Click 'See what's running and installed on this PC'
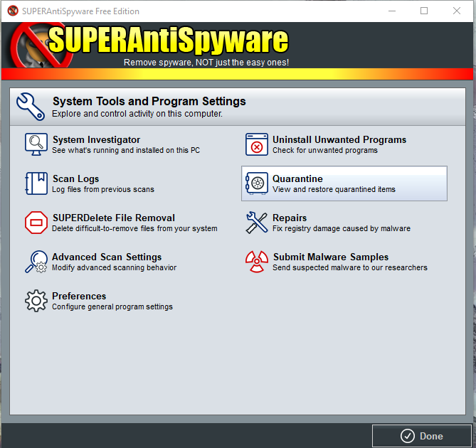The height and width of the screenshot is (448, 476). pos(126,150)
